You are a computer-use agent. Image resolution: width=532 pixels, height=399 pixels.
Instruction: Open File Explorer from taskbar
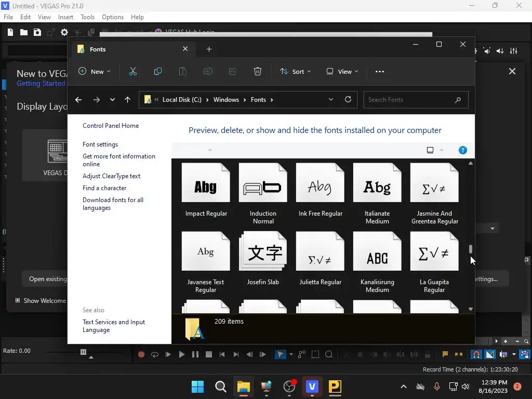(x=243, y=387)
